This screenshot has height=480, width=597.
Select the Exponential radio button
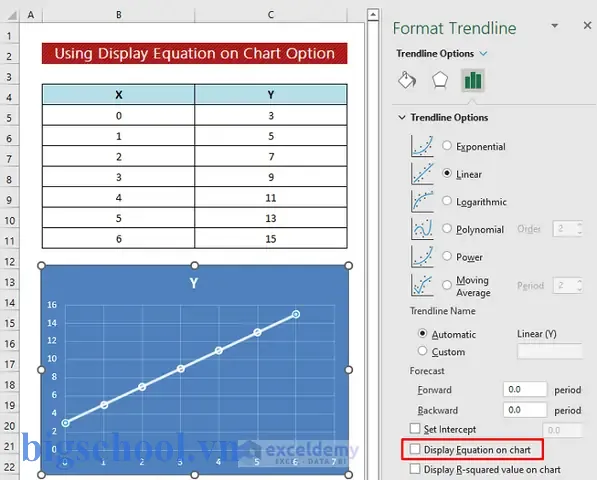pos(447,145)
